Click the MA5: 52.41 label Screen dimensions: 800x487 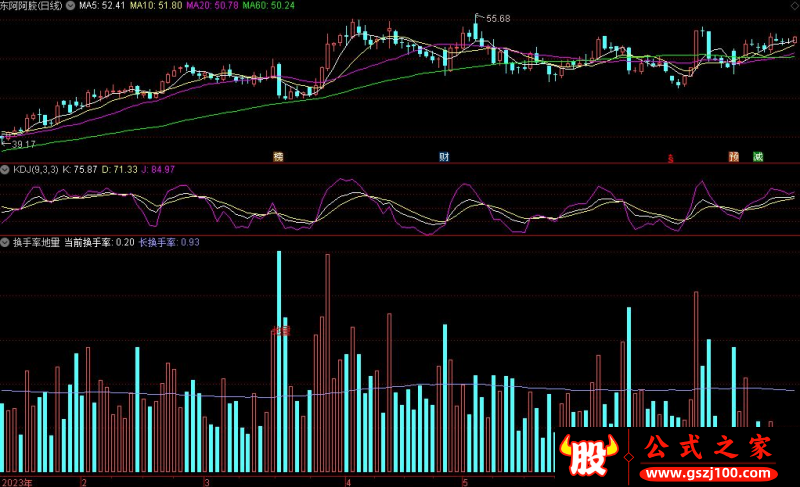[102, 6]
